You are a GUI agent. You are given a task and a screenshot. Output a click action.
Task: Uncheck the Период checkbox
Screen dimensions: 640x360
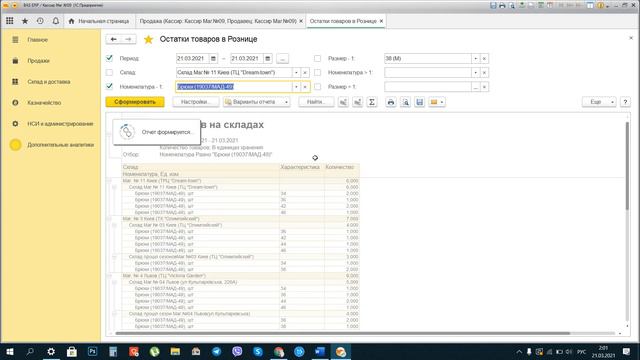coord(109,58)
